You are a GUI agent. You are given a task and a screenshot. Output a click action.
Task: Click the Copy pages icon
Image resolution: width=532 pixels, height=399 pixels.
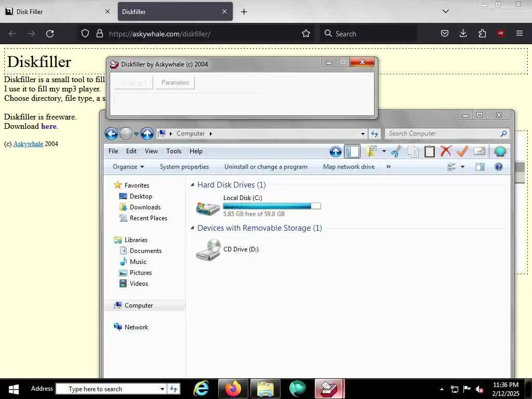click(x=413, y=151)
